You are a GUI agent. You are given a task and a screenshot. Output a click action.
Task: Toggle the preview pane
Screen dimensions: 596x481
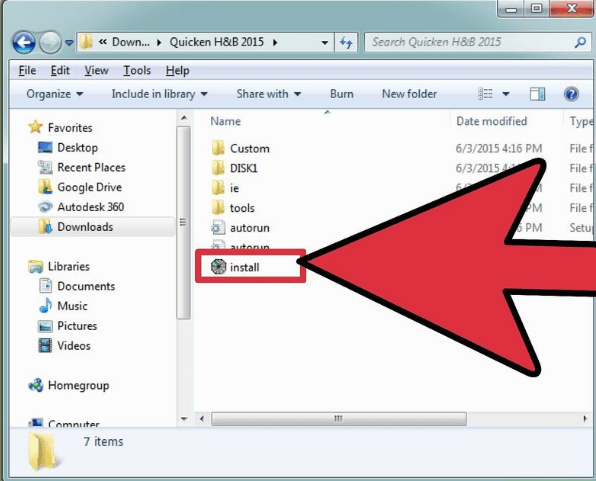537,94
